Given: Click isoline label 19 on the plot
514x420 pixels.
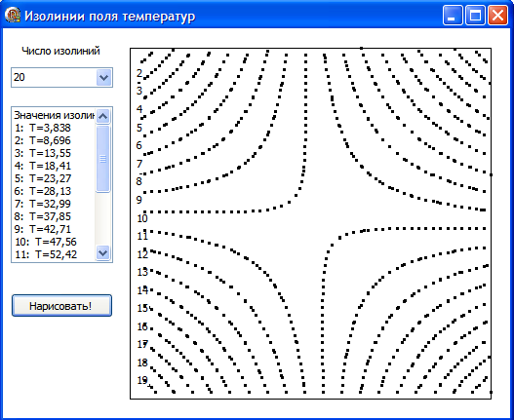Looking at the screenshot, I should pos(142,380).
